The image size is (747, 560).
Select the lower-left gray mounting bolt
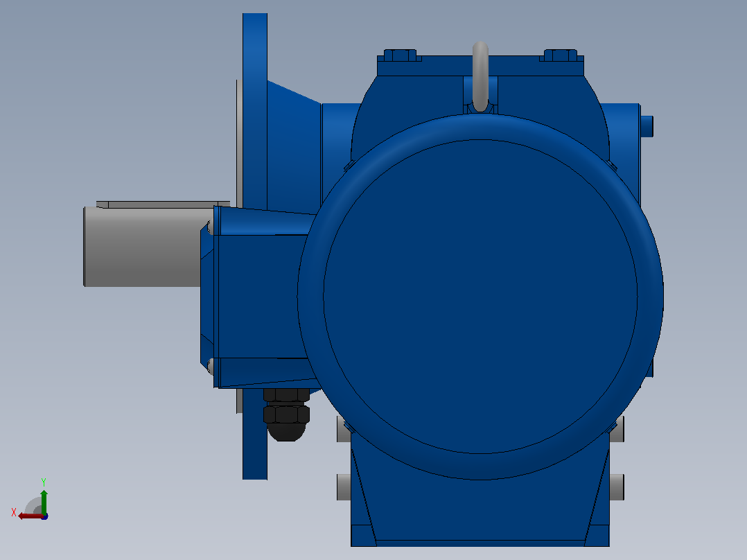344,487
